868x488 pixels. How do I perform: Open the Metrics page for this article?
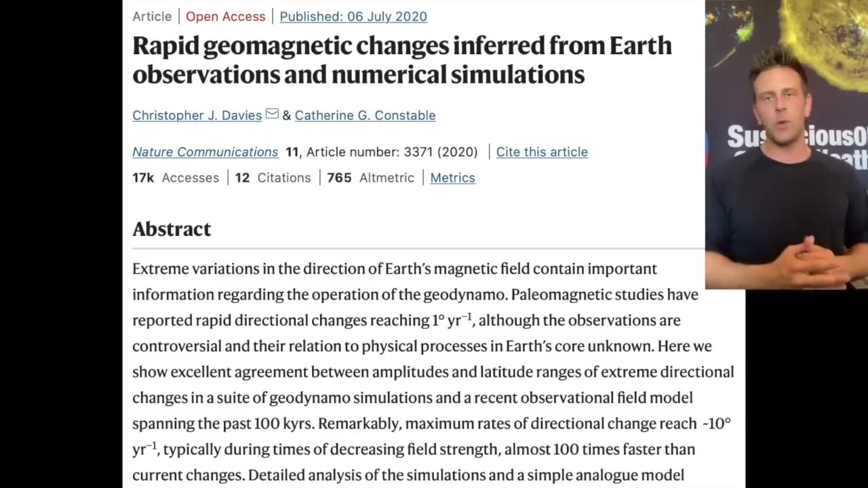point(452,178)
